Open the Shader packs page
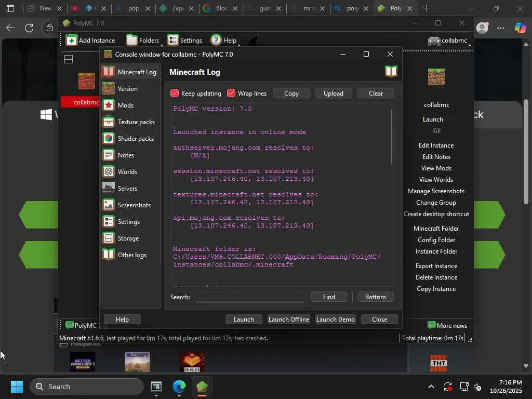 tap(130, 138)
